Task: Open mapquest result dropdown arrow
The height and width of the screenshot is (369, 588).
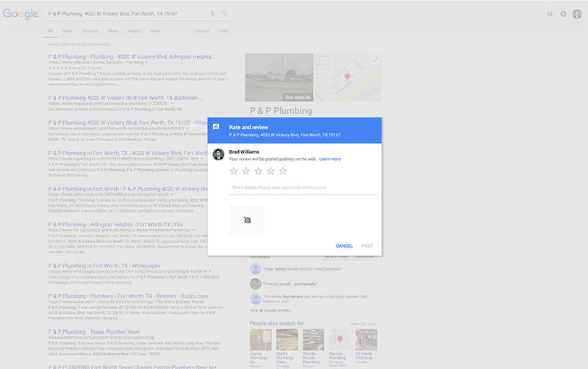Action: coord(172,104)
